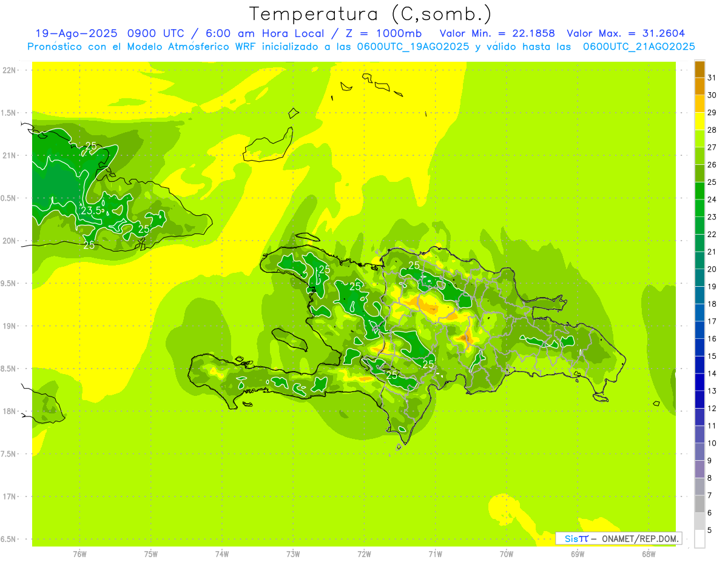The image size is (728, 562).
Task: Pick the green legend segment between 22 and 23
Action: tap(699, 226)
